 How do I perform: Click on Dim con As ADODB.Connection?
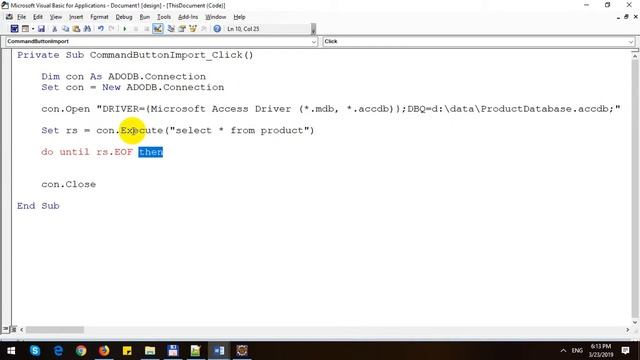pos(124,76)
